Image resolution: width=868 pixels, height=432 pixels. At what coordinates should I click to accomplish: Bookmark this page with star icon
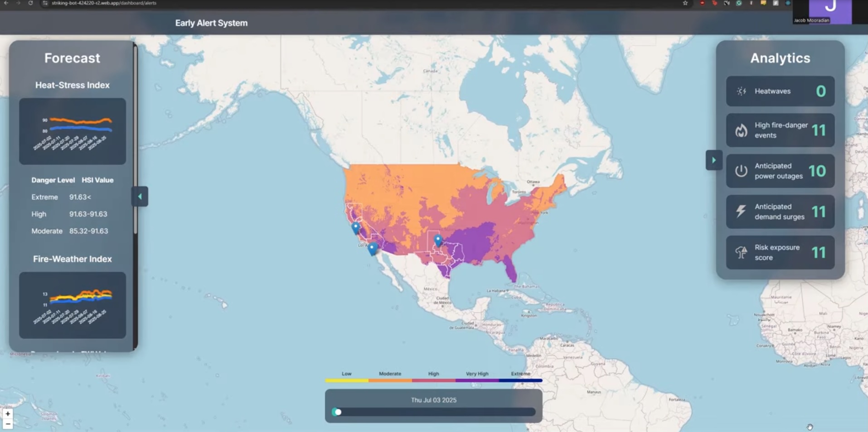(685, 3)
